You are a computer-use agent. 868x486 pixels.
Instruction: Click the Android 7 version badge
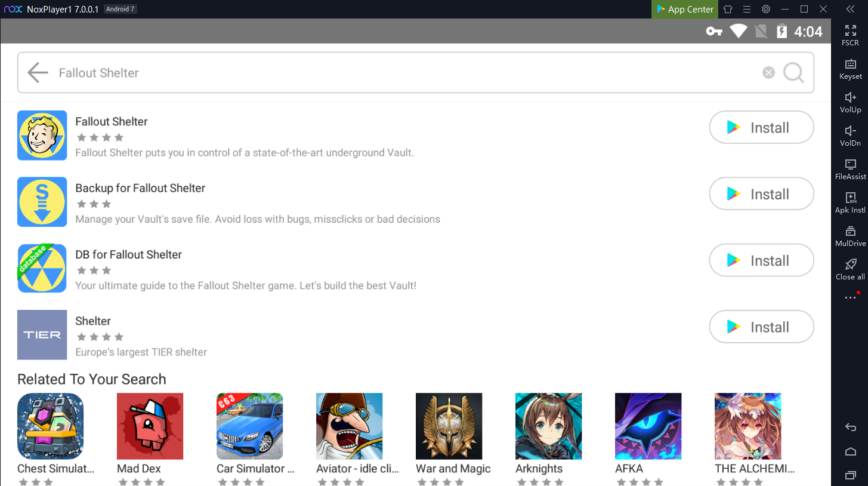120,9
